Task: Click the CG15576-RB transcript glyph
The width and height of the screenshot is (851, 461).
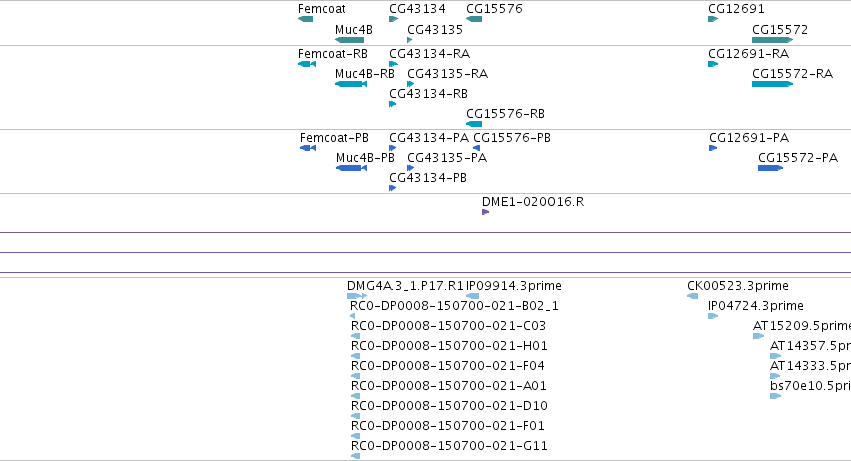Action: click(x=474, y=124)
